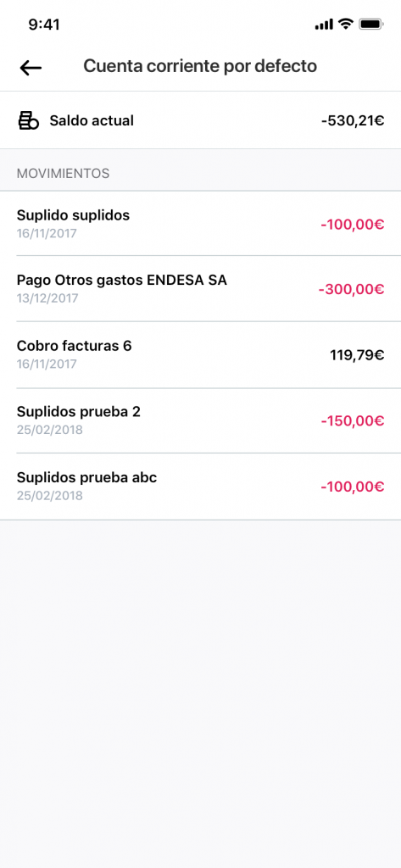Tap the cellular signal bars icon

(324, 25)
